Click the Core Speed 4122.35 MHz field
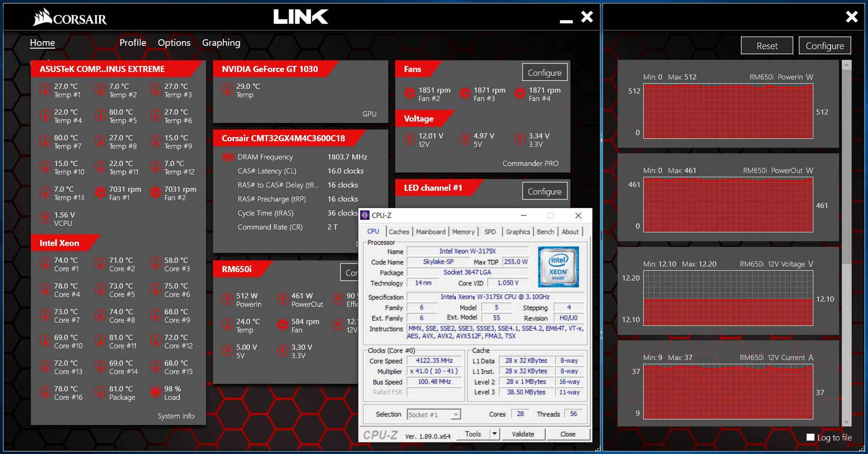This screenshot has width=868, height=454. 434,360
